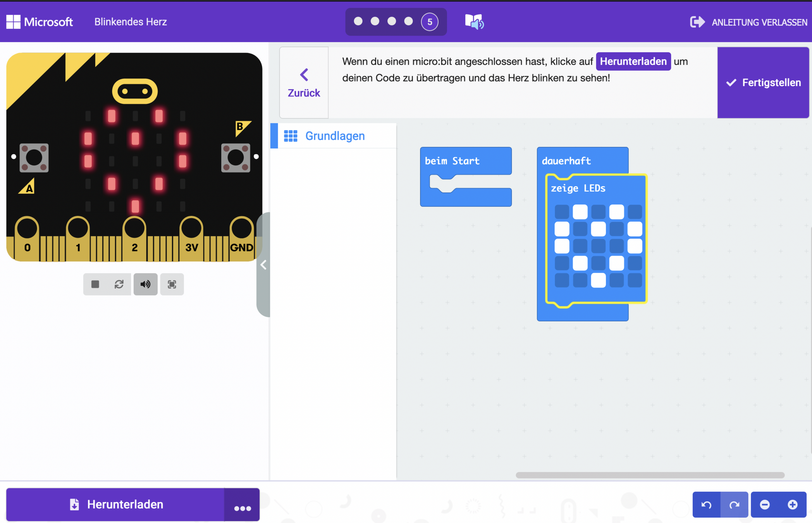This screenshot has height=523, width=812.
Task: Toggle center LED in zeige LEDs grid
Action: tap(598, 246)
